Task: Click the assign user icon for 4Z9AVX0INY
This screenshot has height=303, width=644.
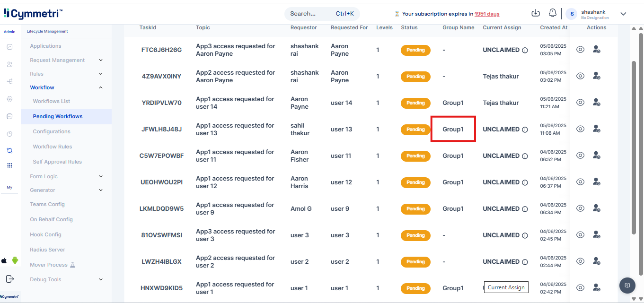Action: [x=596, y=76]
